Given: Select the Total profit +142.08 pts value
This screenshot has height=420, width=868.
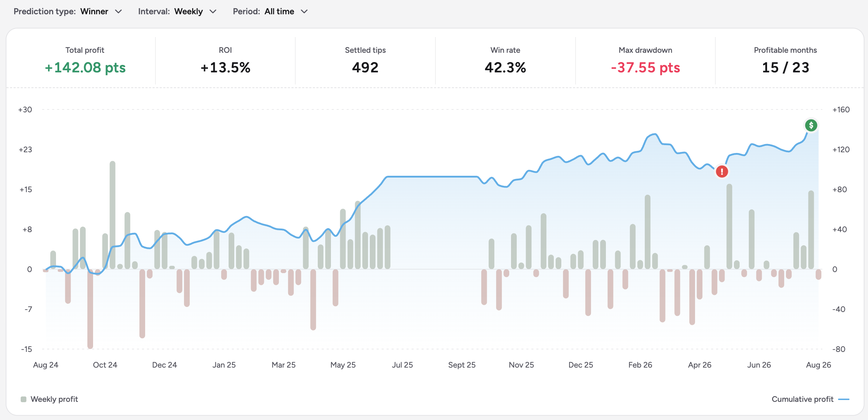Looking at the screenshot, I should 85,67.
